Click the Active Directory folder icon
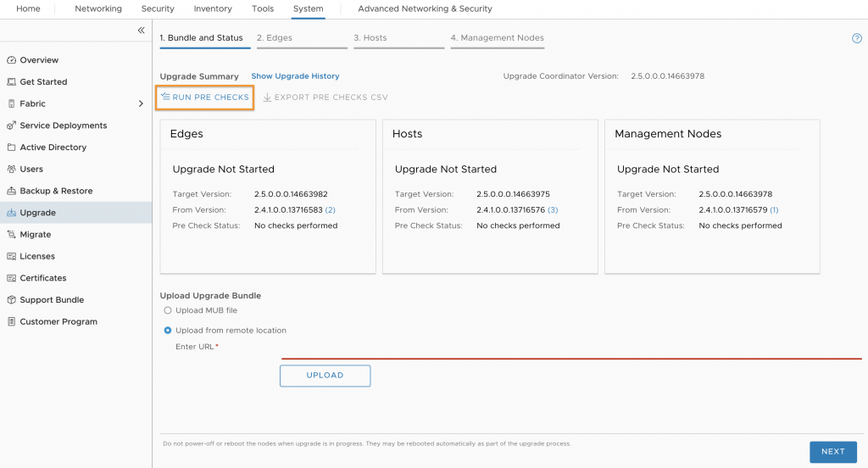Image resolution: width=868 pixels, height=468 pixels. (x=11, y=148)
